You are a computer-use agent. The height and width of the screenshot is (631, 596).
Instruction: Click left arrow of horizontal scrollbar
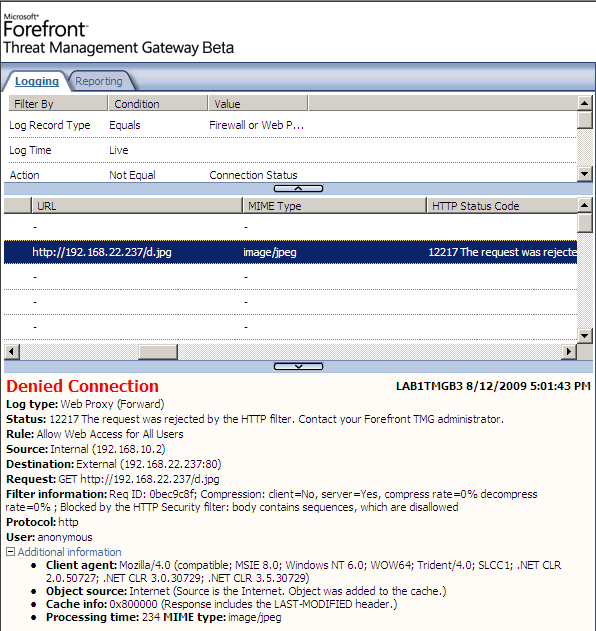coord(12,351)
